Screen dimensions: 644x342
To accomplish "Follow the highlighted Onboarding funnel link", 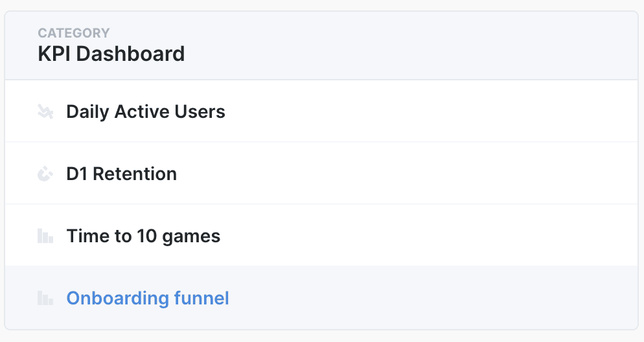I will tap(148, 299).
